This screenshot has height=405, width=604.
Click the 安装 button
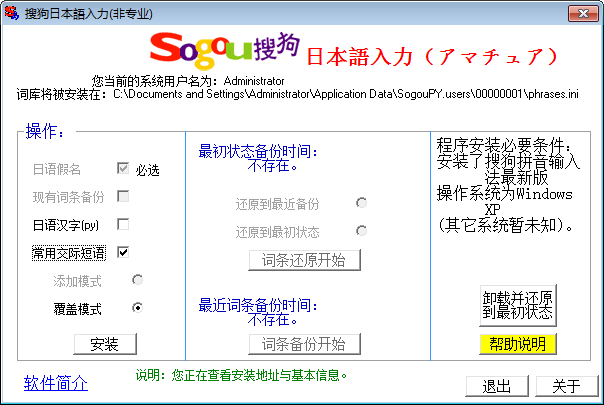pos(105,344)
